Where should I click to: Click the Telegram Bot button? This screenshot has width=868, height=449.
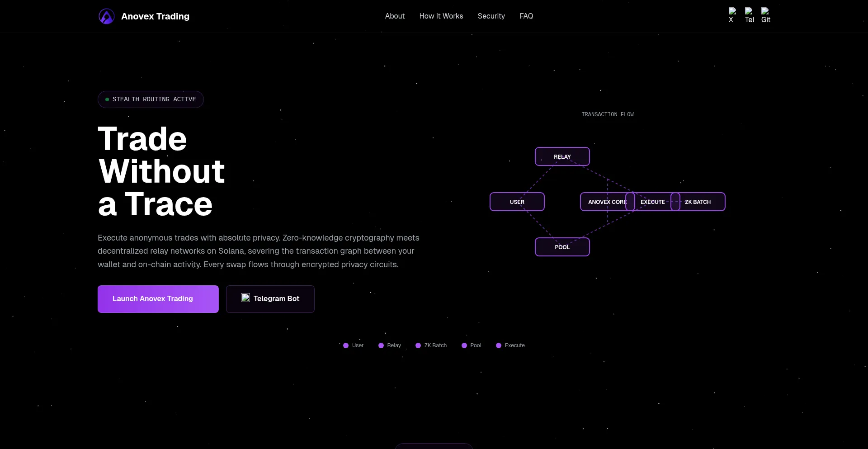pos(270,299)
